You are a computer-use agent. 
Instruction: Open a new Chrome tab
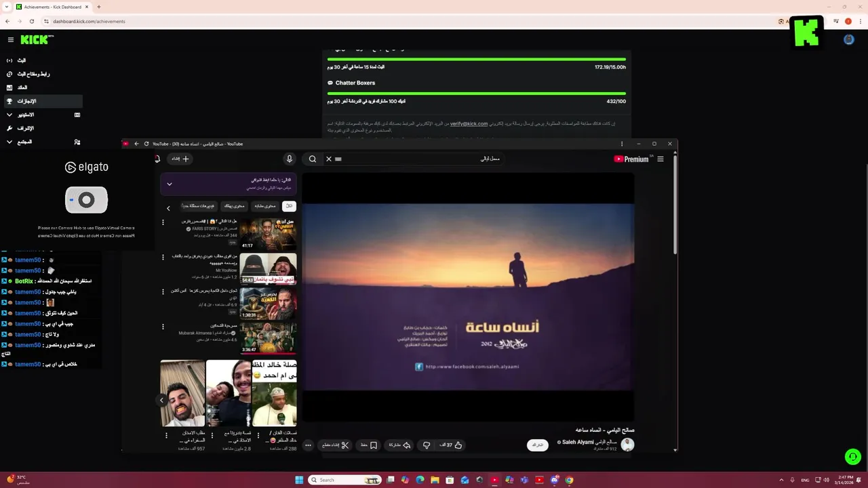(x=98, y=7)
